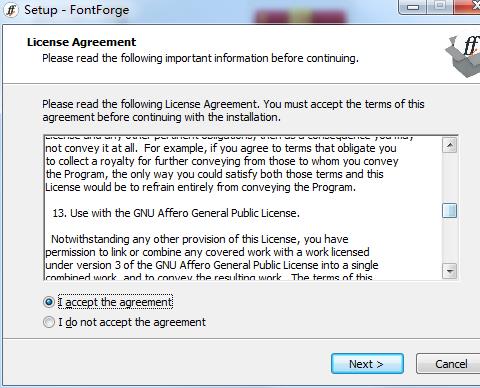Click the 'refrain entirely from conveying' license line

[x=200, y=187]
